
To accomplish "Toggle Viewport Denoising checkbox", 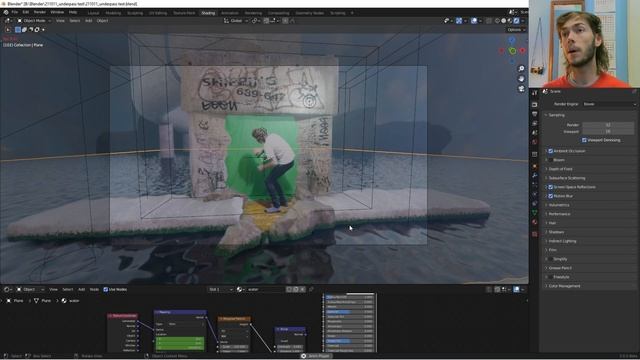I will click(x=584, y=140).
